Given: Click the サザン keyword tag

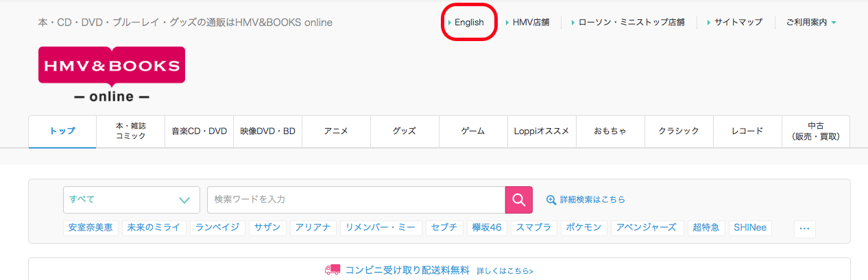Looking at the screenshot, I should point(267,228).
